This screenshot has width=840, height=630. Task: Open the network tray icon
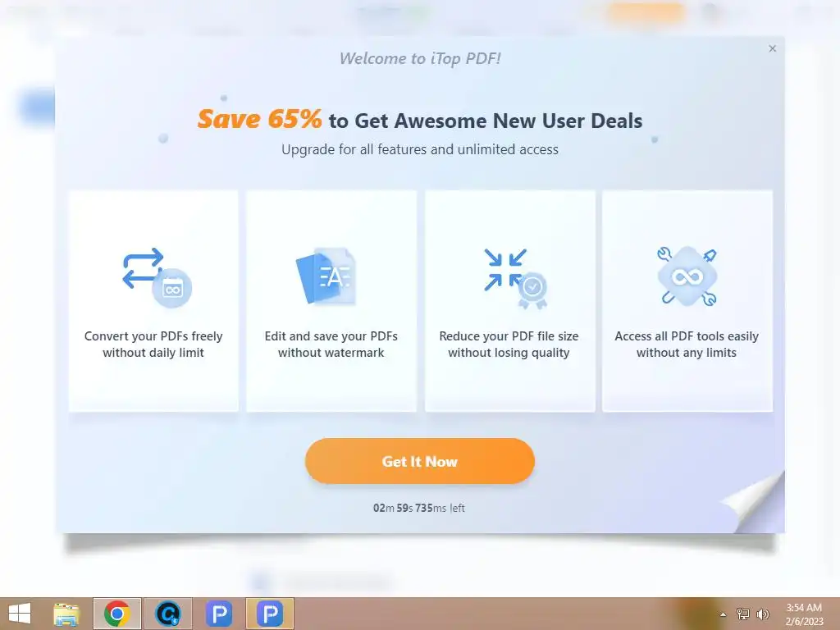[x=743, y=614]
